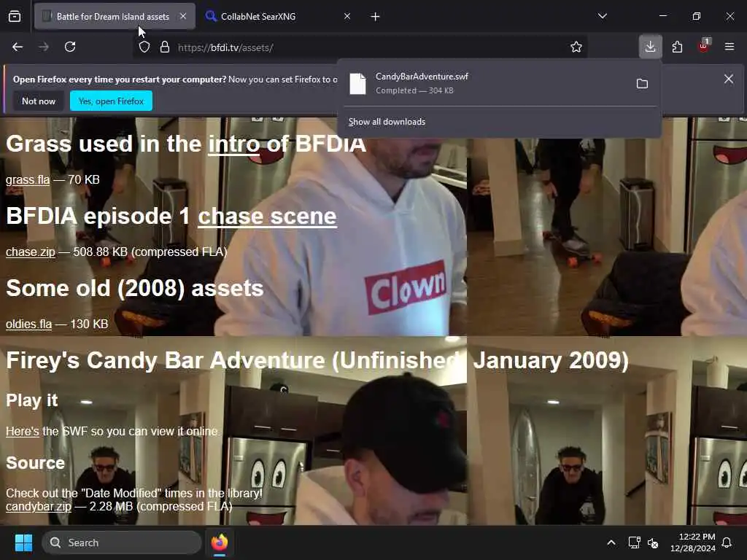The width and height of the screenshot is (747, 560).
Task: Click the forward navigation arrow
Action: tap(44, 47)
